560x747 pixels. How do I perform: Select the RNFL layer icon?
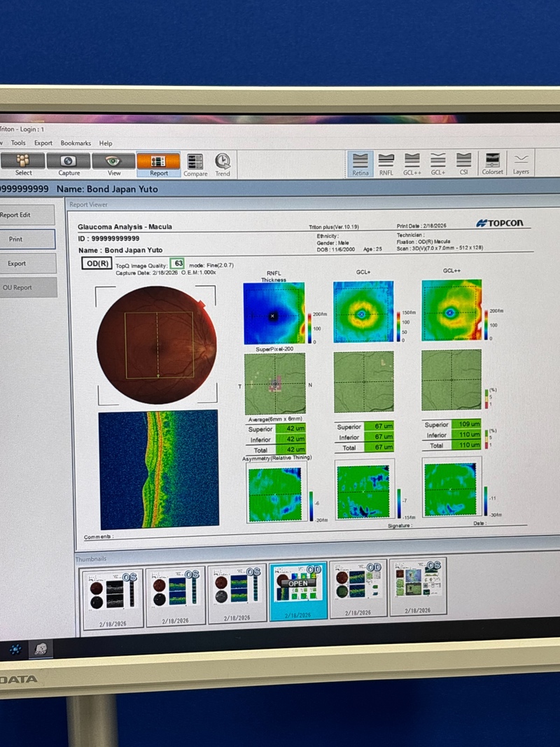click(x=386, y=162)
